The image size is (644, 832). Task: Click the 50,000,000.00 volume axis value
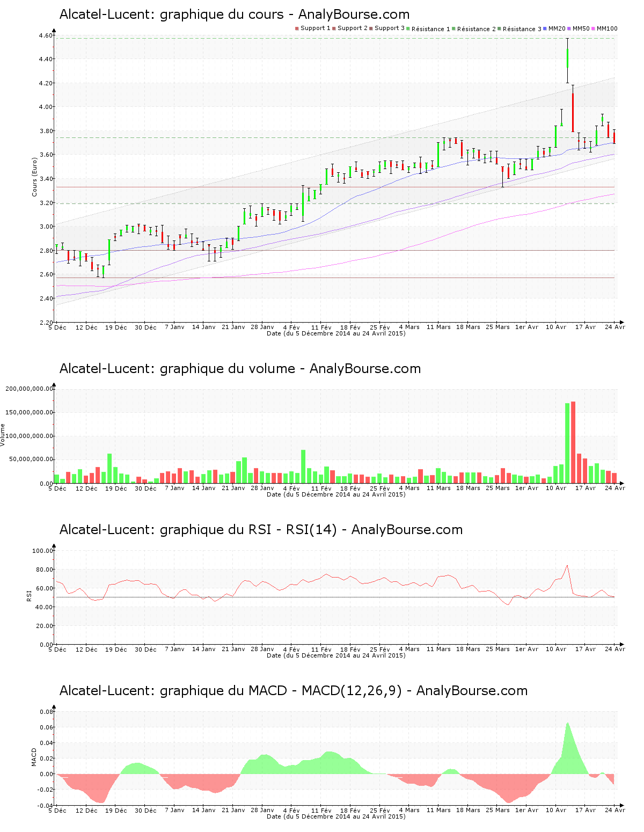pyautogui.click(x=31, y=459)
